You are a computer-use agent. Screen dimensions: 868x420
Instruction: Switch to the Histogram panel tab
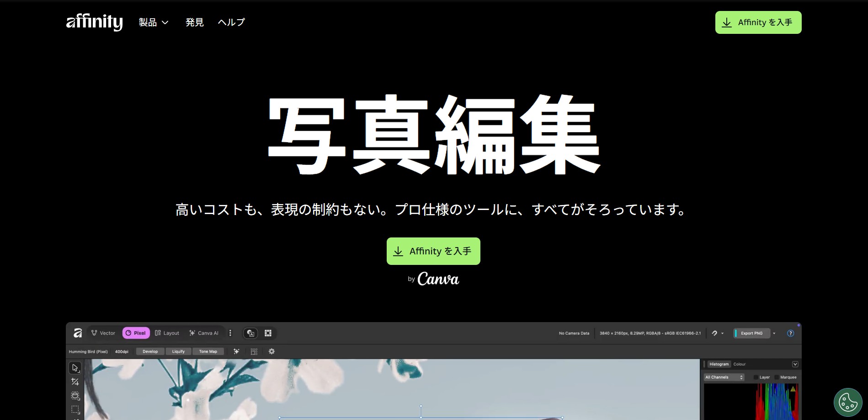[x=719, y=364]
